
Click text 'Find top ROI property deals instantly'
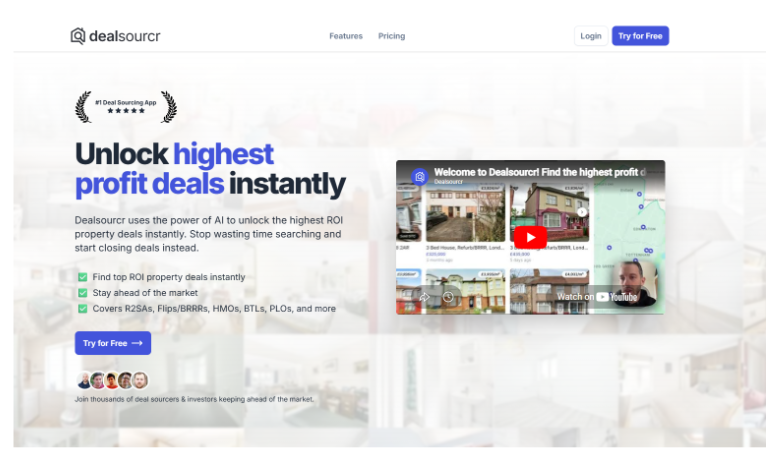pyautogui.click(x=169, y=277)
